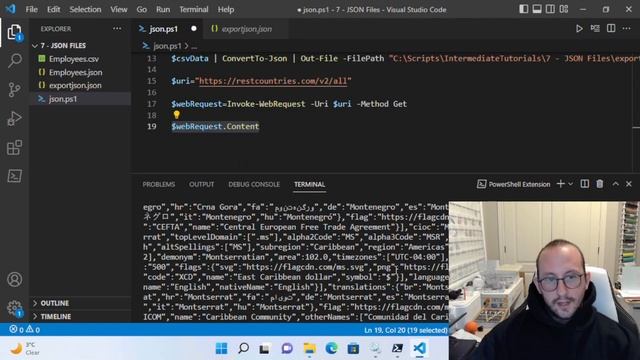This screenshot has width=640, height=360.
Task: Open File Explorer from taskbar
Action: pos(309,349)
